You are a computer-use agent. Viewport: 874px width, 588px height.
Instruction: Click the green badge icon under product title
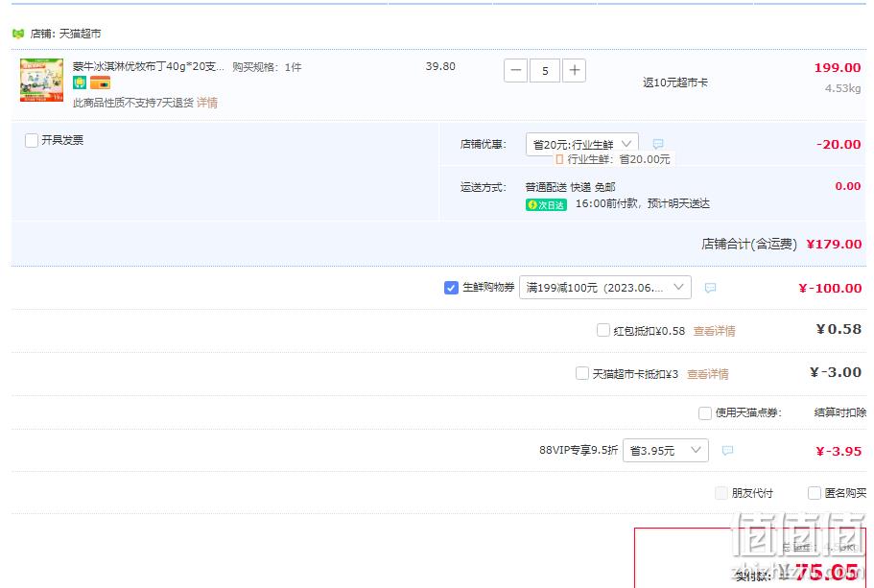pos(80,82)
